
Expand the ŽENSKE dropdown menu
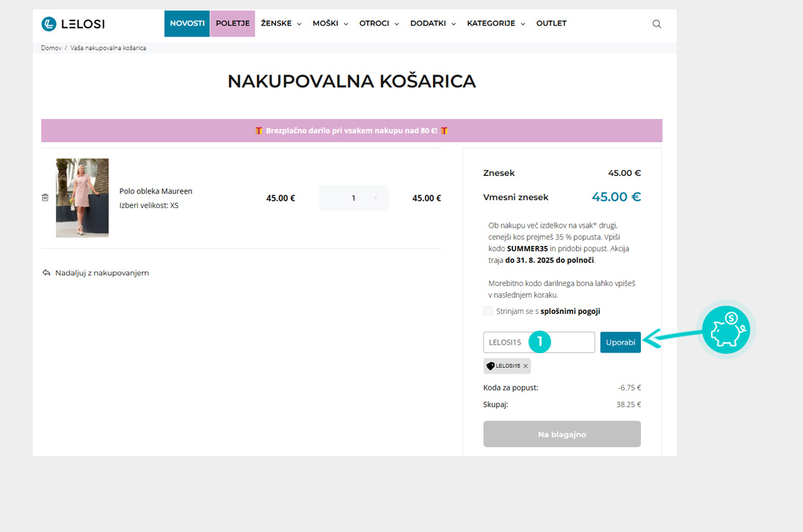tap(281, 23)
